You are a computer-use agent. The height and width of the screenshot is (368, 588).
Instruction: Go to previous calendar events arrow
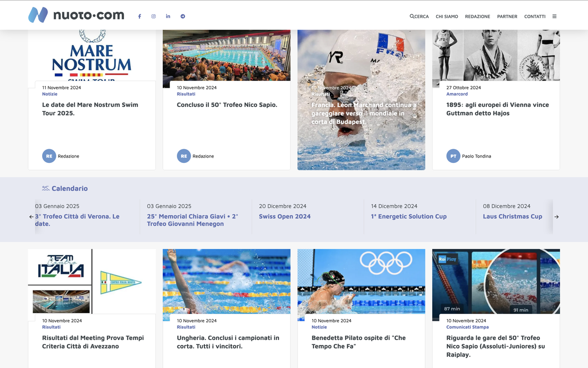click(x=31, y=216)
